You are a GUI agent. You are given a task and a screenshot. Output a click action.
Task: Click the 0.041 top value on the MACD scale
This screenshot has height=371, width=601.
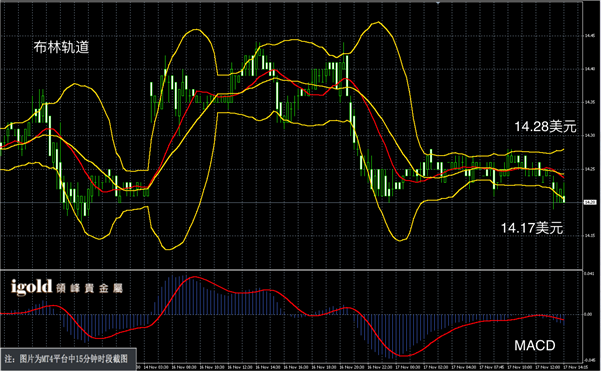[x=589, y=274]
